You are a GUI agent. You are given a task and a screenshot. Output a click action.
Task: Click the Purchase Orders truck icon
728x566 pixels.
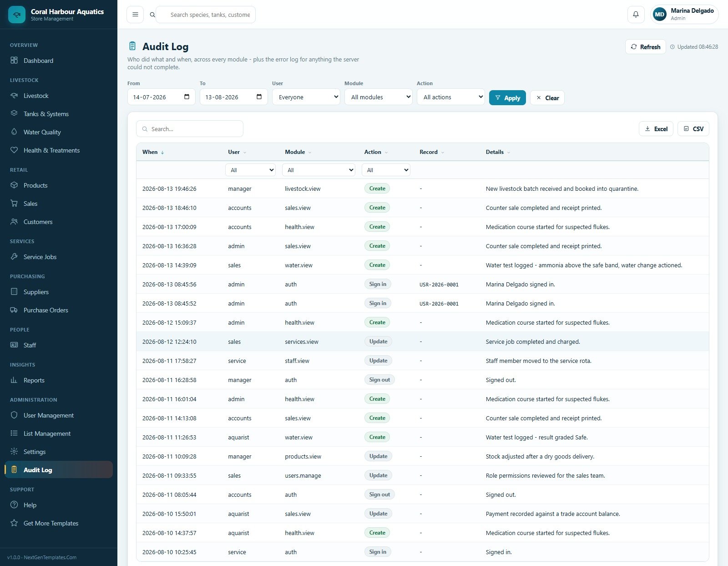pos(14,310)
